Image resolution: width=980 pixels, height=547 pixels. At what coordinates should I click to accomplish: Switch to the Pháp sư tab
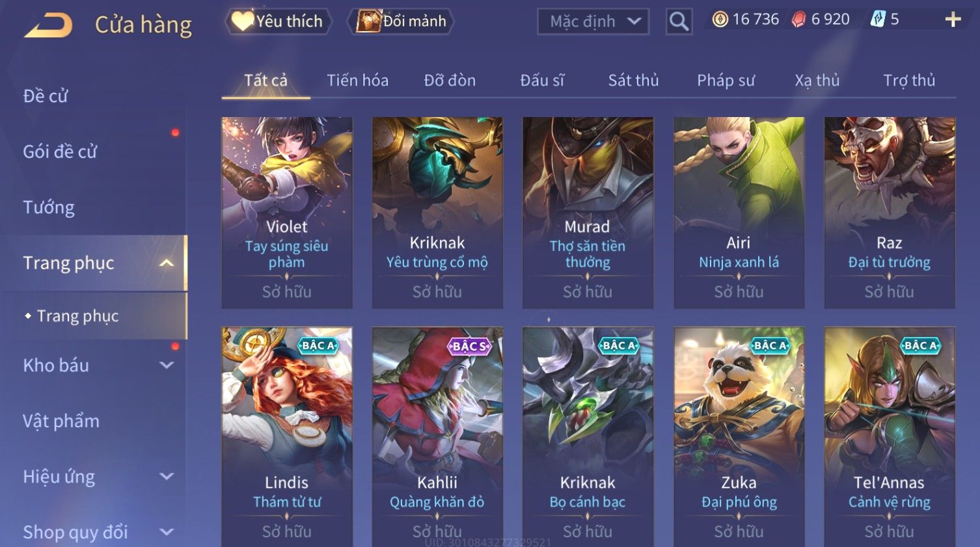(726, 81)
